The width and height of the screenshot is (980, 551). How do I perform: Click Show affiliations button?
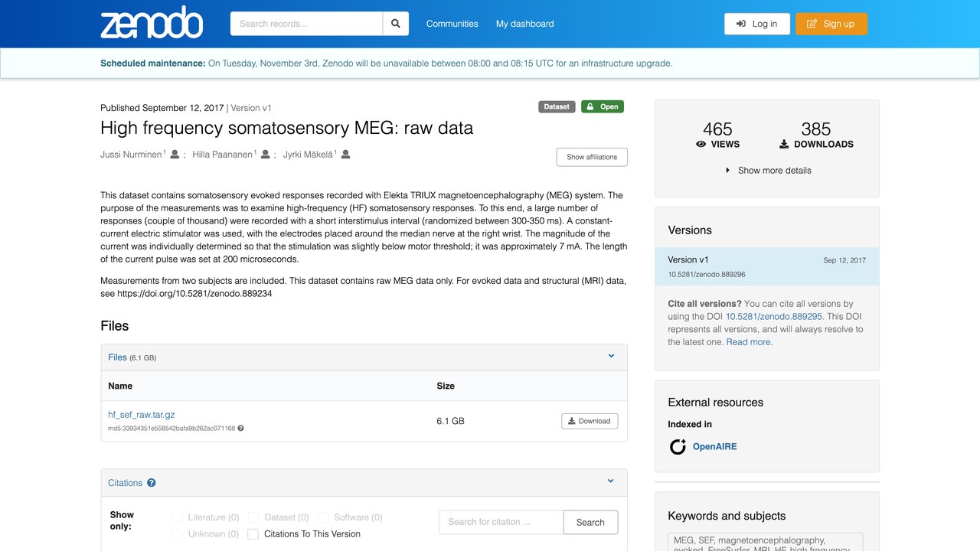click(592, 157)
